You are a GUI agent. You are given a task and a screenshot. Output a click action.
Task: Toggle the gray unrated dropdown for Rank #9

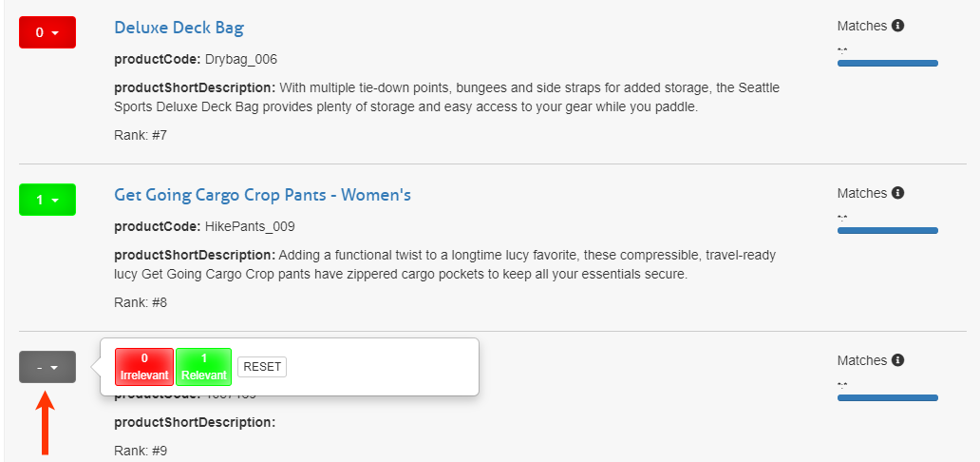pyautogui.click(x=47, y=367)
